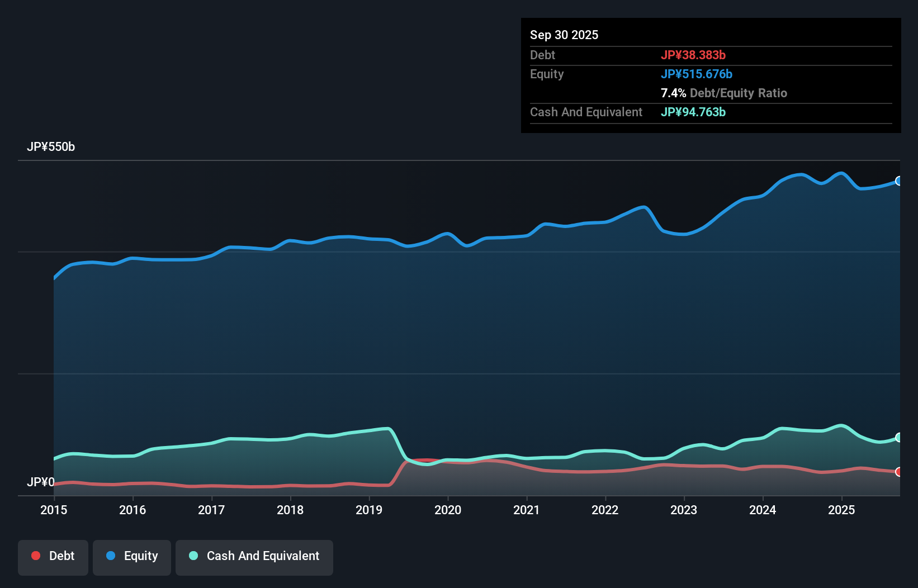918x588 pixels.
Task: Click the equity peak near 2024
Action: click(799, 174)
